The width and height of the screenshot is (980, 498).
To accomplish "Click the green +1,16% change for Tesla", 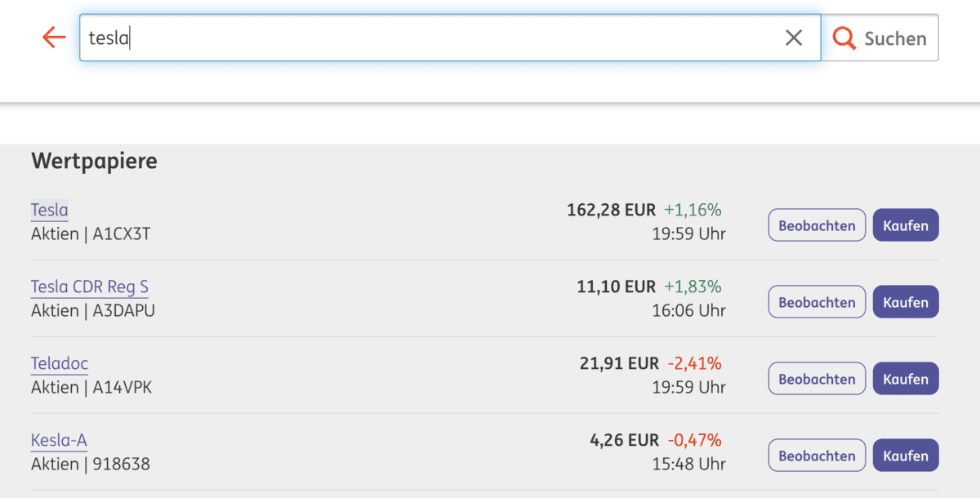I will click(x=695, y=209).
